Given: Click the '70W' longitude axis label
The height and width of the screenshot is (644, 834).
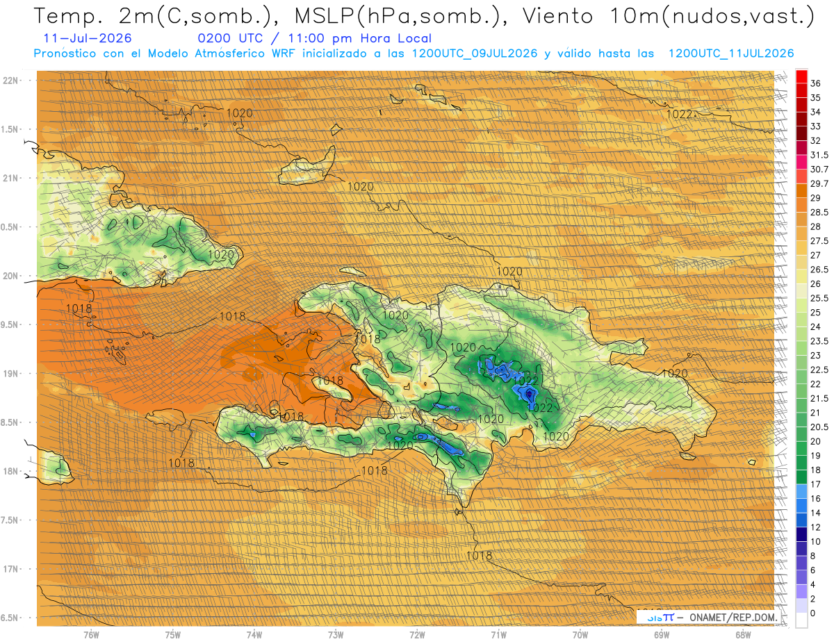Looking at the screenshot, I should point(580,636).
